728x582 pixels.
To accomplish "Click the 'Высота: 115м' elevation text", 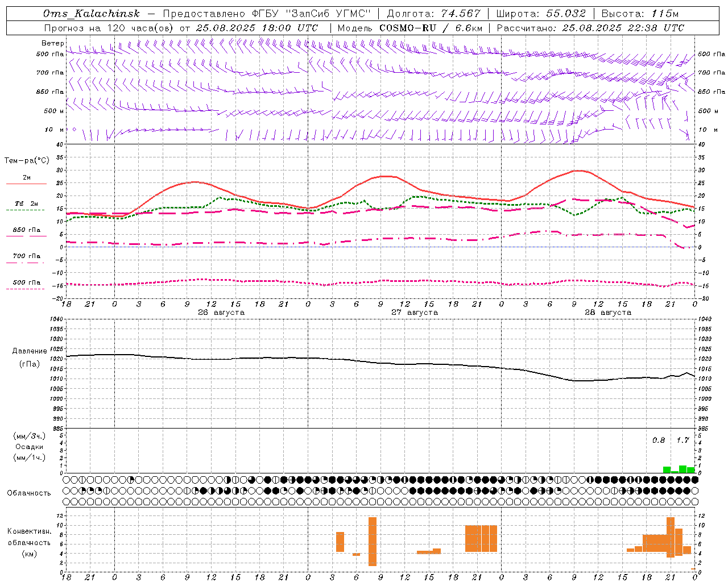I will (640, 14).
